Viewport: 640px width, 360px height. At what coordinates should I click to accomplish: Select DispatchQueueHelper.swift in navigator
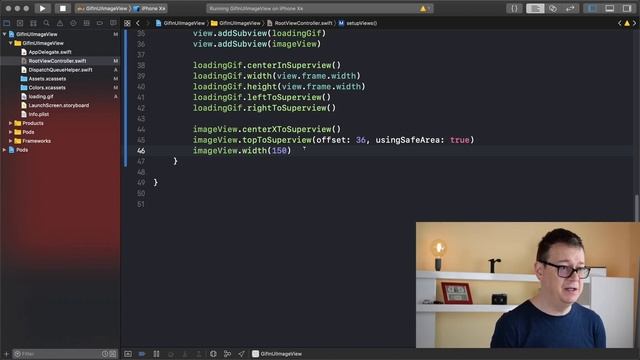[x=60, y=70]
